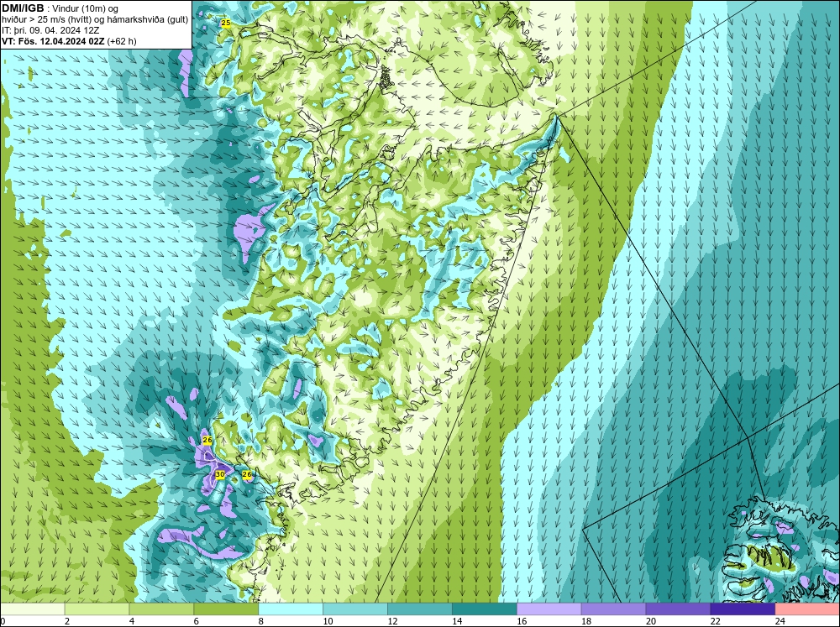This screenshot has height=627, width=840.
Task: Click the legend scale number 2
Action: [67, 621]
